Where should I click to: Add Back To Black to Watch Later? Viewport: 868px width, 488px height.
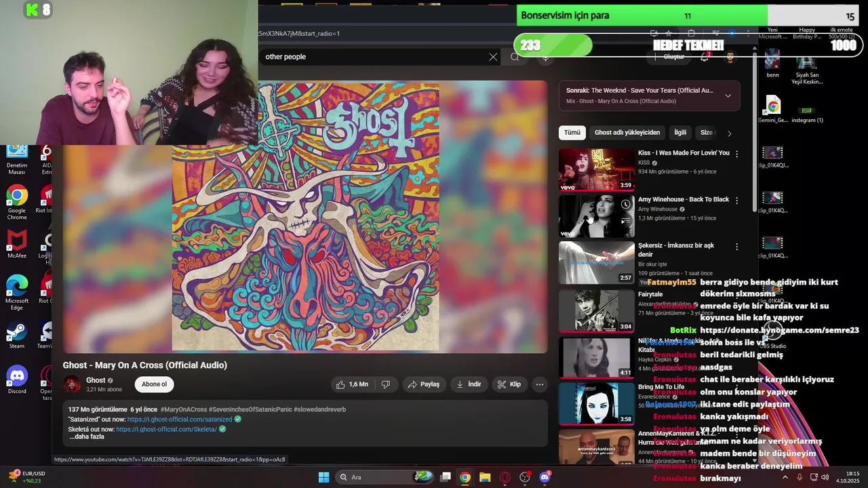tap(625, 205)
